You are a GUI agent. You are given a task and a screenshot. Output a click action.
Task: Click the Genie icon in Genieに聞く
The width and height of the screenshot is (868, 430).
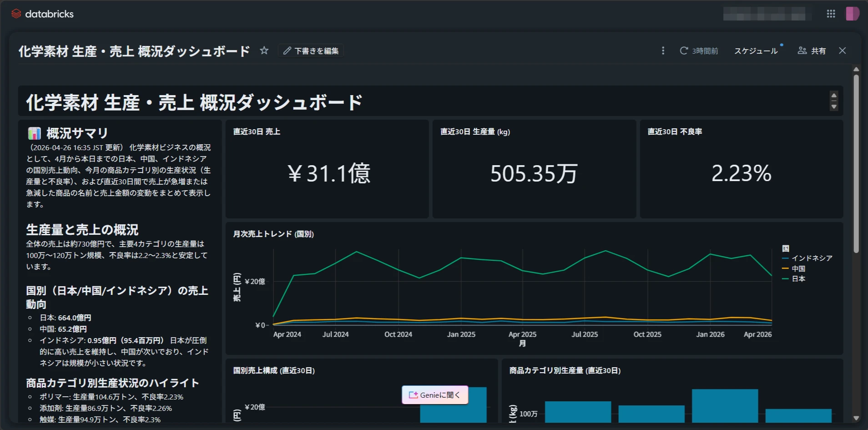coord(413,395)
